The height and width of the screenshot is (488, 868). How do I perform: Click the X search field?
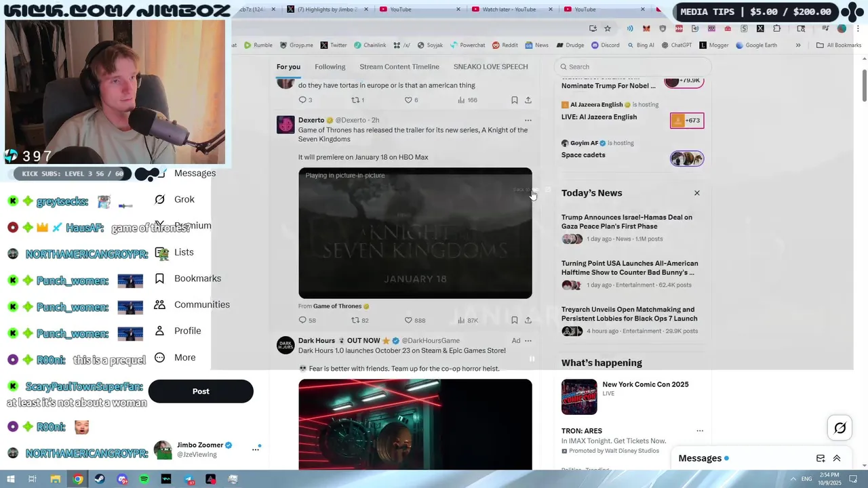632,66
